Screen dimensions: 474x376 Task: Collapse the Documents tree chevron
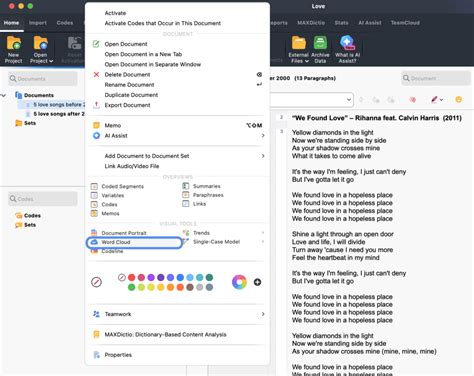click(4, 95)
